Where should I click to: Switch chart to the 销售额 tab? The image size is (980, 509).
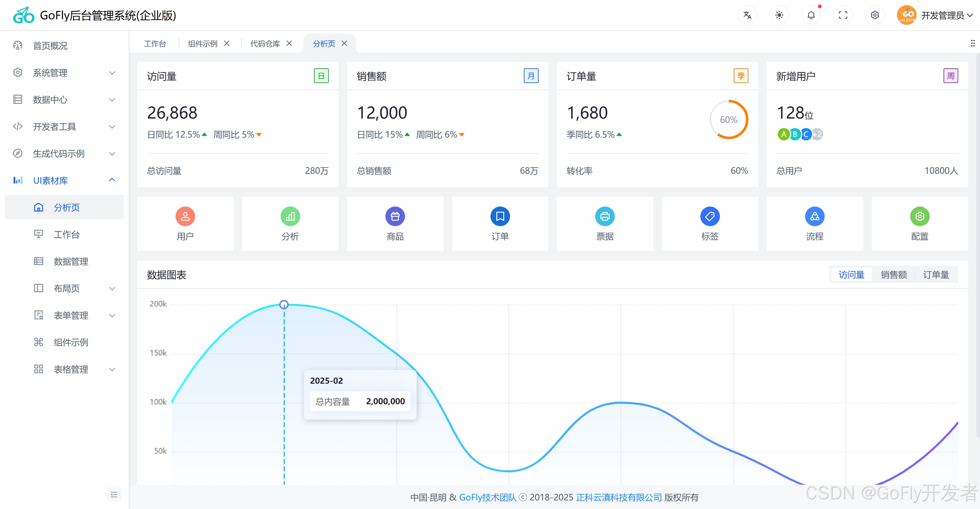coord(894,275)
